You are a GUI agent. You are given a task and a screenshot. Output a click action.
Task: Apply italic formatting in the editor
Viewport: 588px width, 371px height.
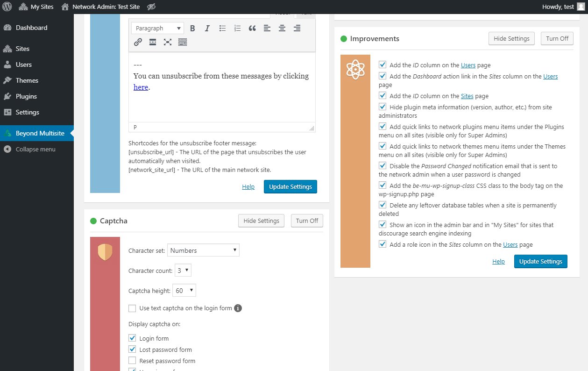(207, 28)
